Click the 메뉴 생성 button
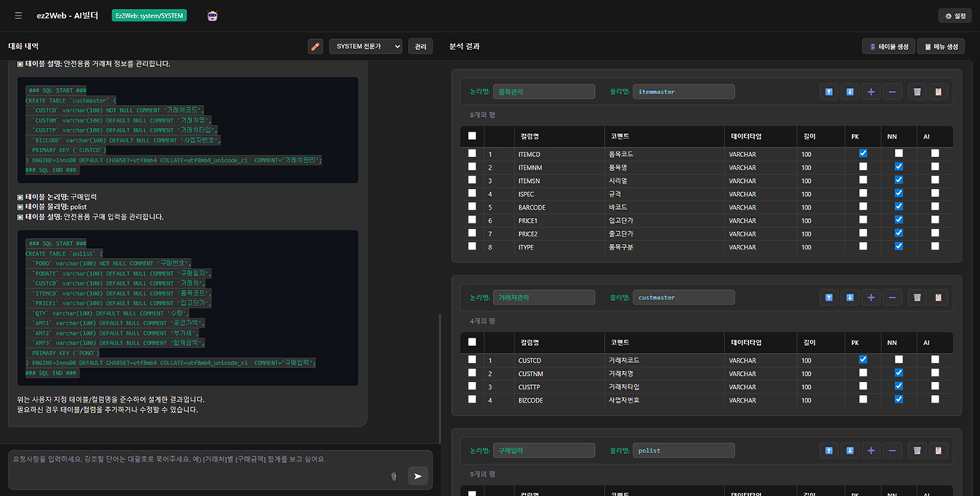 (x=941, y=47)
